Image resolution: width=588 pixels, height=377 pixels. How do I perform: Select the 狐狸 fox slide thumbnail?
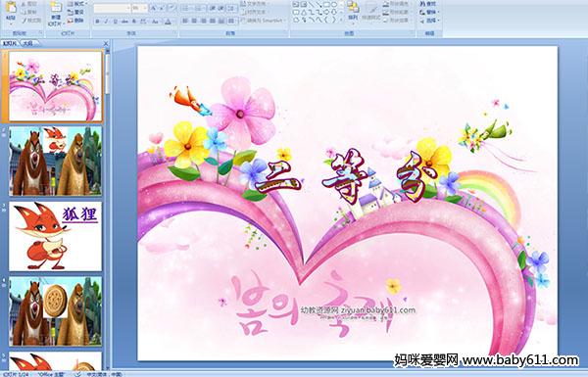click(x=55, y=236)
